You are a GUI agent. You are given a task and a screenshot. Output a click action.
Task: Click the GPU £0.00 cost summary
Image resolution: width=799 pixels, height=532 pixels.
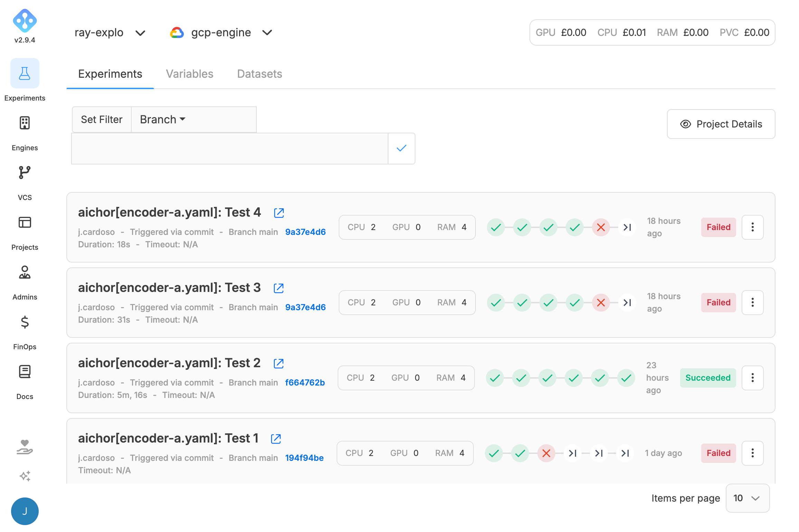pos(561,32)
